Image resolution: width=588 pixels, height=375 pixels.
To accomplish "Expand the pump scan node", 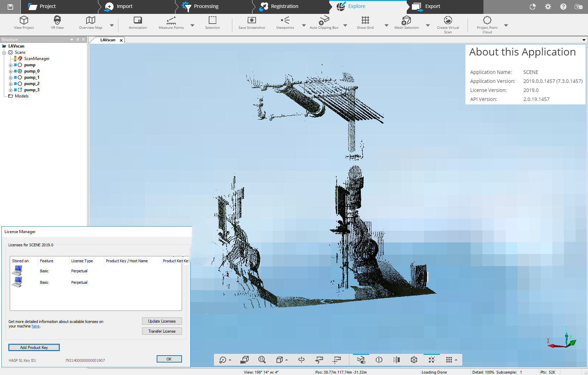I will click(10, 65).
